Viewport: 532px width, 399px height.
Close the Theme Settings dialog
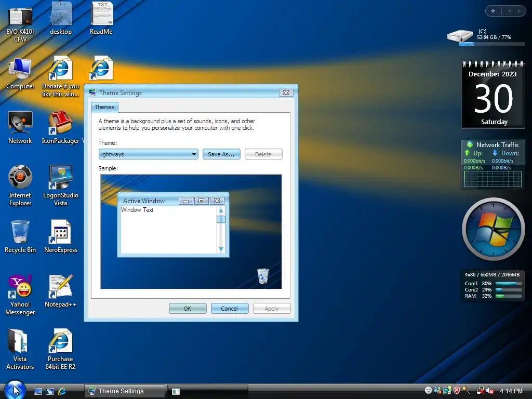click(286, 92)
